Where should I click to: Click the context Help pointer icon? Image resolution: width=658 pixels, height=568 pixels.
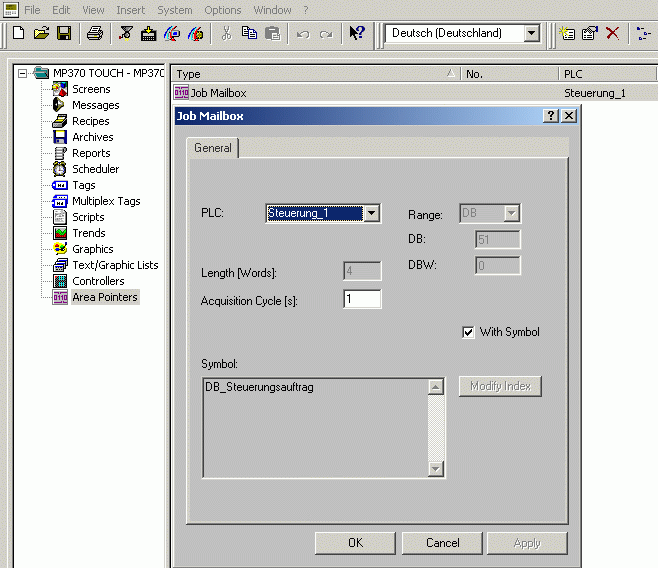[x=357, y=33]
